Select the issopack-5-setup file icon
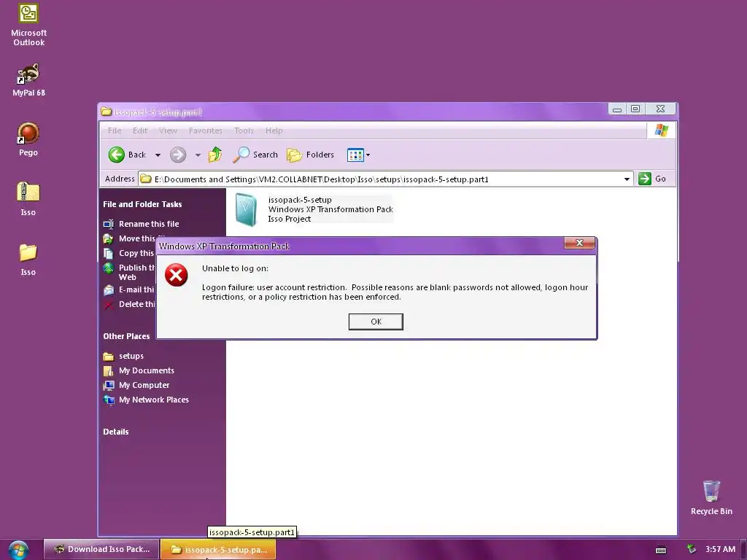This screenshot has height=560, width=747. pyautogui.click(x=247, y=209)
